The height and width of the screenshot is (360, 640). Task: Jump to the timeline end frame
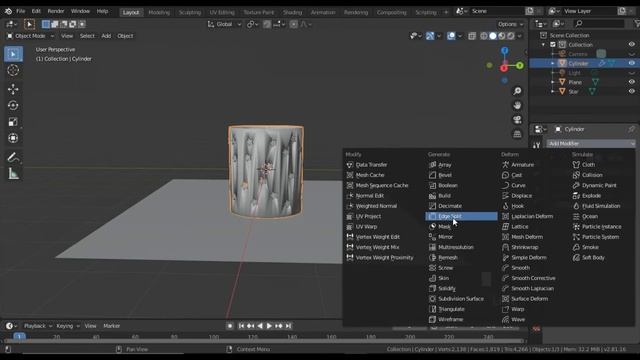pos(288,326)
